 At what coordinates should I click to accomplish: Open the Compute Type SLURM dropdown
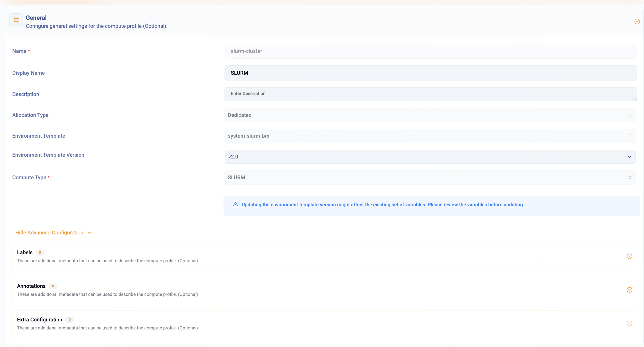430,178
